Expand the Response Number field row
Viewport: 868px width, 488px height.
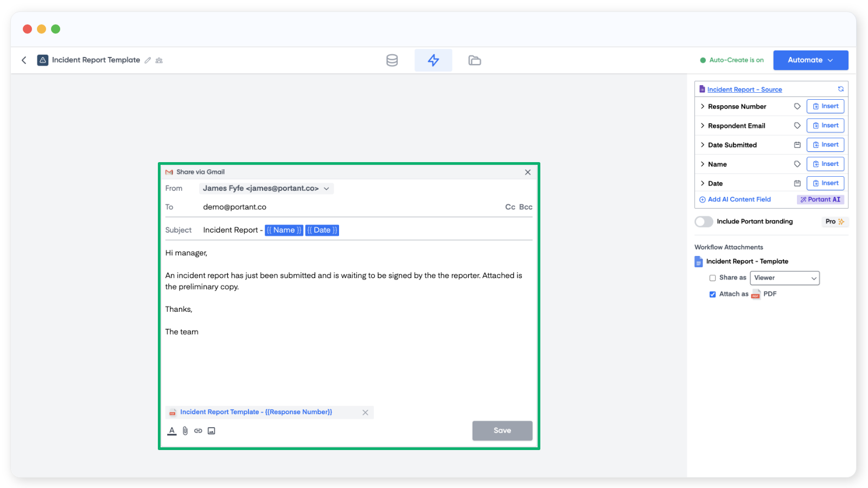tap(703, 106)
